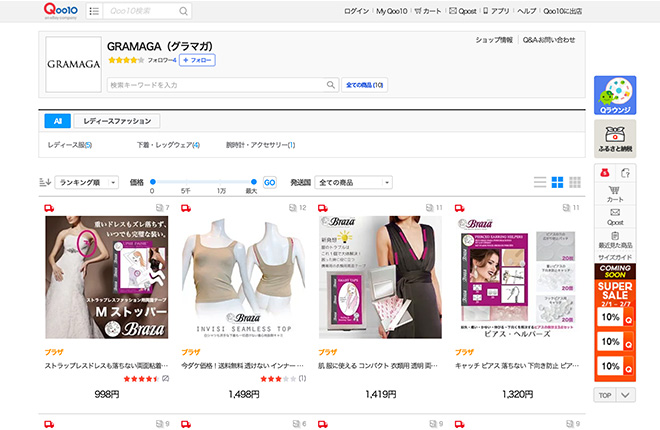Image resolution: width=660 pixels, height=430 pixels.
Task: Open the category list menu icon
Action: click(94, 11)
